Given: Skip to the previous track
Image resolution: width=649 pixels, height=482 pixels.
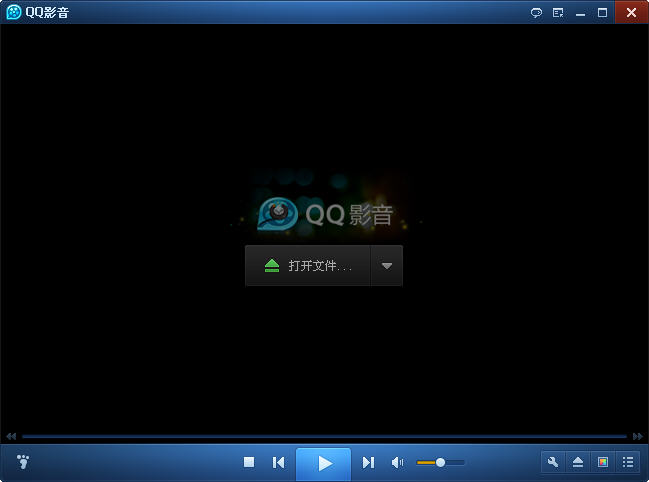Looking at the screenshot, I should pos(279,462).
